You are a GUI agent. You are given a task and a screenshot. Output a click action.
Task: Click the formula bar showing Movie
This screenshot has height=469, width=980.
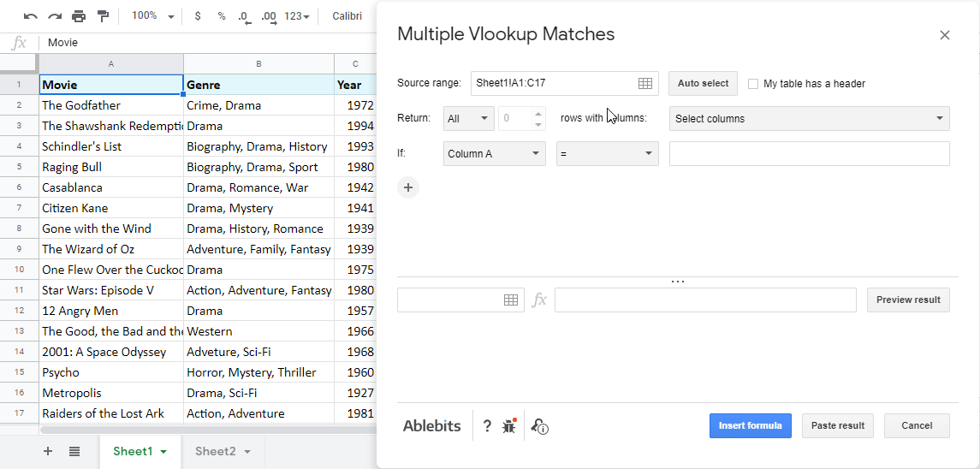point(210,43)
